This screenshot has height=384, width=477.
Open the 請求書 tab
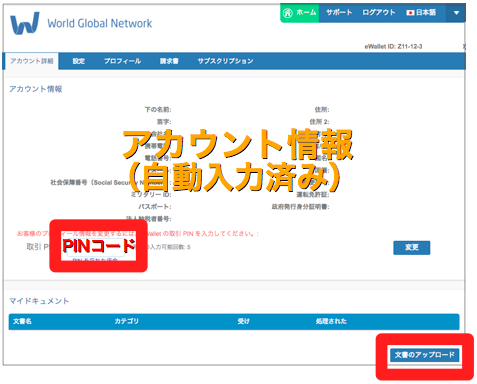click(x=169, y=61)
